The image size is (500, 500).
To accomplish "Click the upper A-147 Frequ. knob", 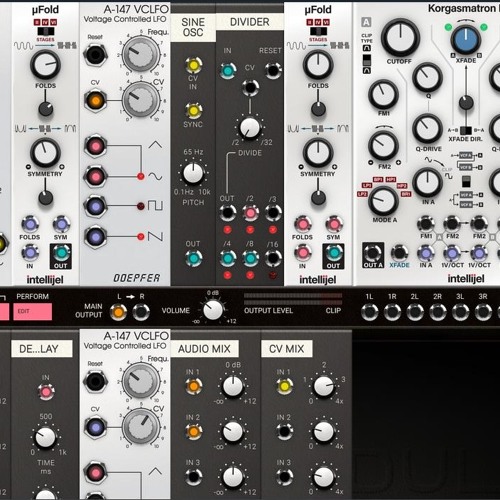I will pos(141,54).
